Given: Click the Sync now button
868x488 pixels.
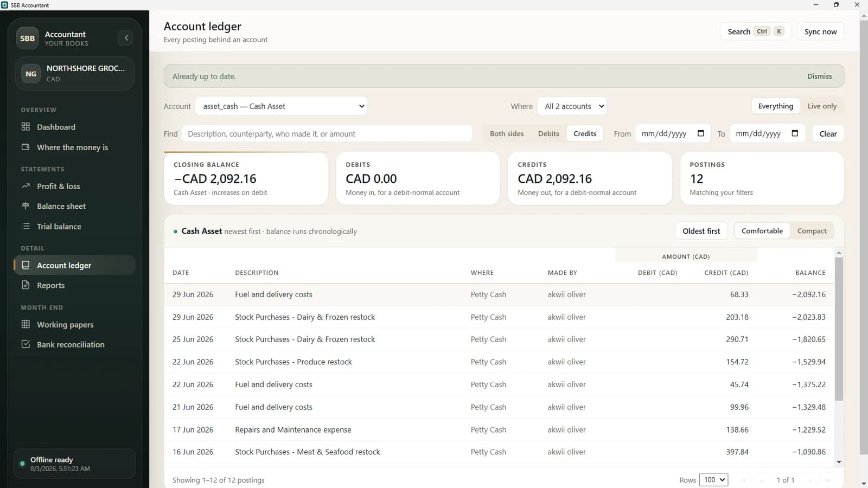Looking at the screenshot, I should coord(820,31).
